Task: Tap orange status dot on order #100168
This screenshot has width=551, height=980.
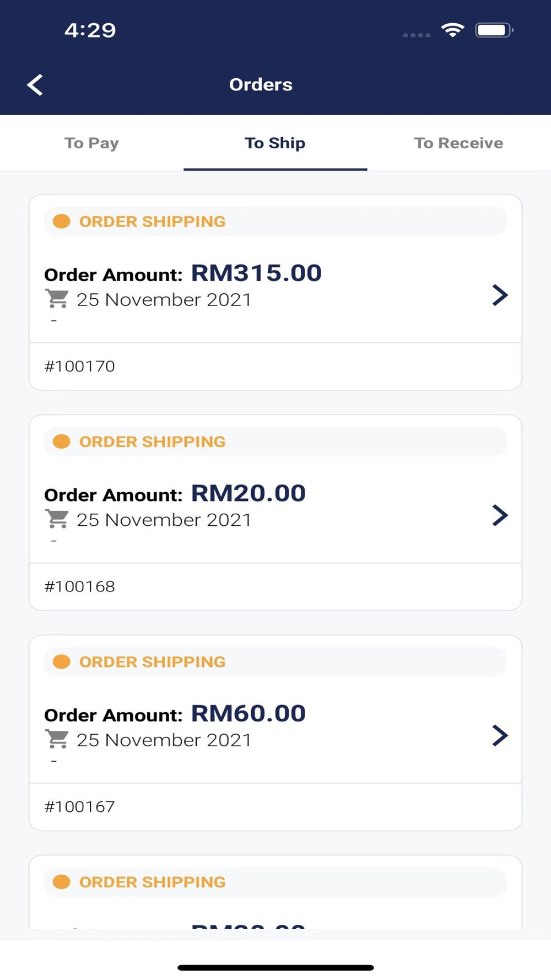Action: (x=61, y=441)
